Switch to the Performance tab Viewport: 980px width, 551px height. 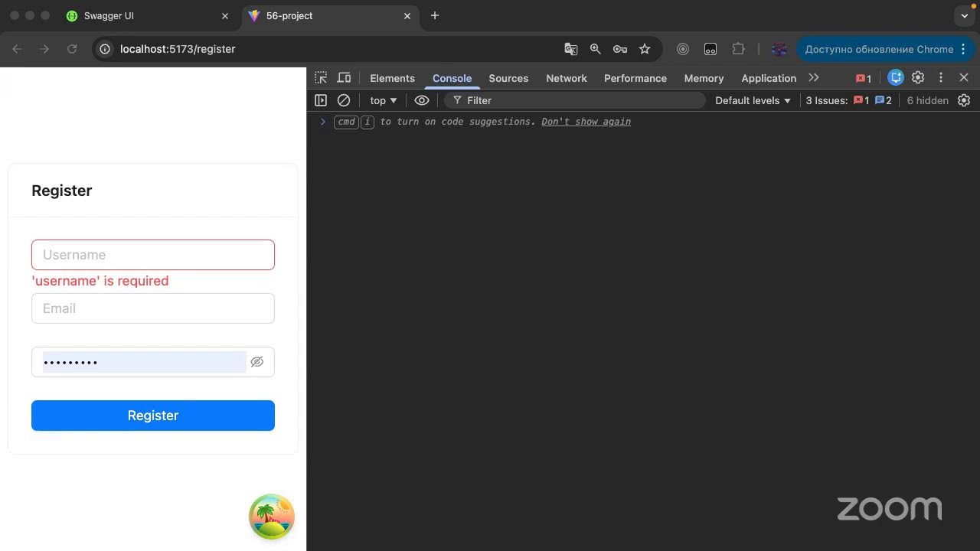click(635, 78)
